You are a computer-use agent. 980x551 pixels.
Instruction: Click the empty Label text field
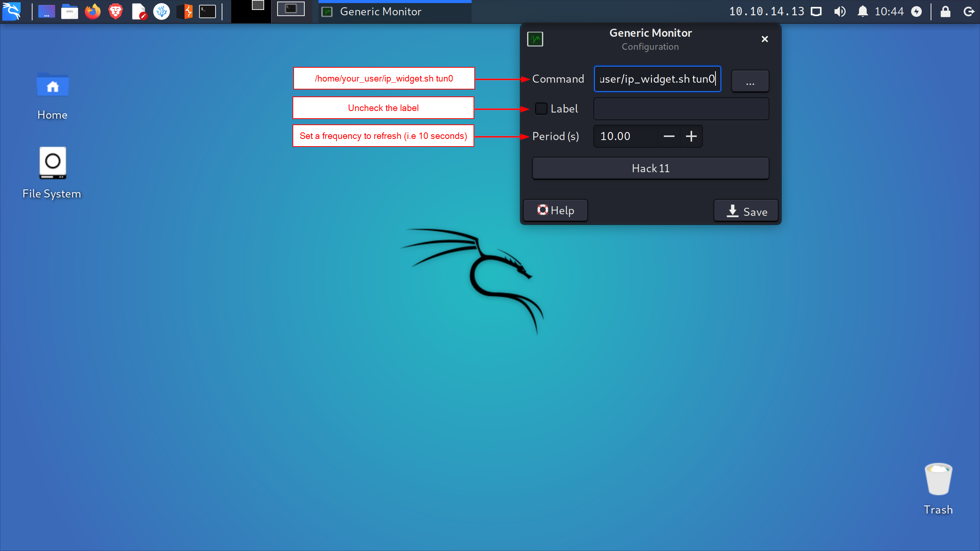click(x=681, y=109)
